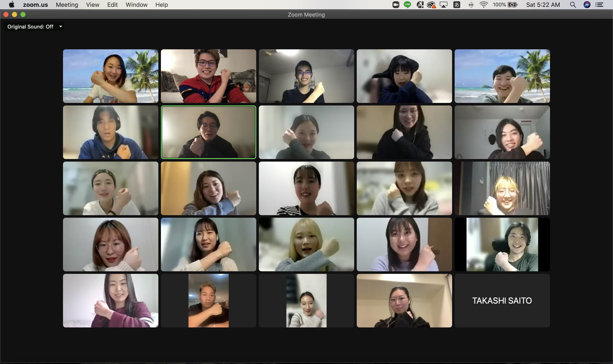Screen dimensions: 613x364
Task: Open Spotlight search magnifier icon
Action: pos(573,5)
